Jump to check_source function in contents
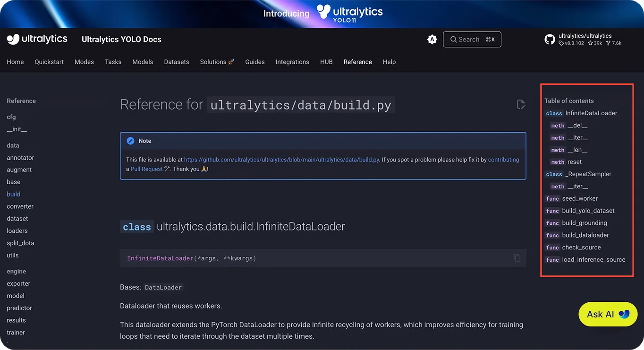The height and width of the screenshot is (350, 644). tap(573, 248)
